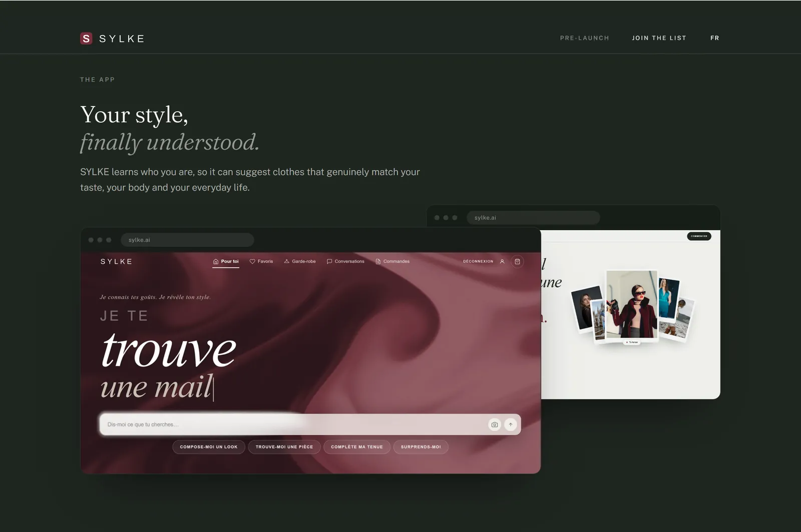Open the user profile icon
The width and height of the screenshot is (801, 532).
[x=502, y=261]
